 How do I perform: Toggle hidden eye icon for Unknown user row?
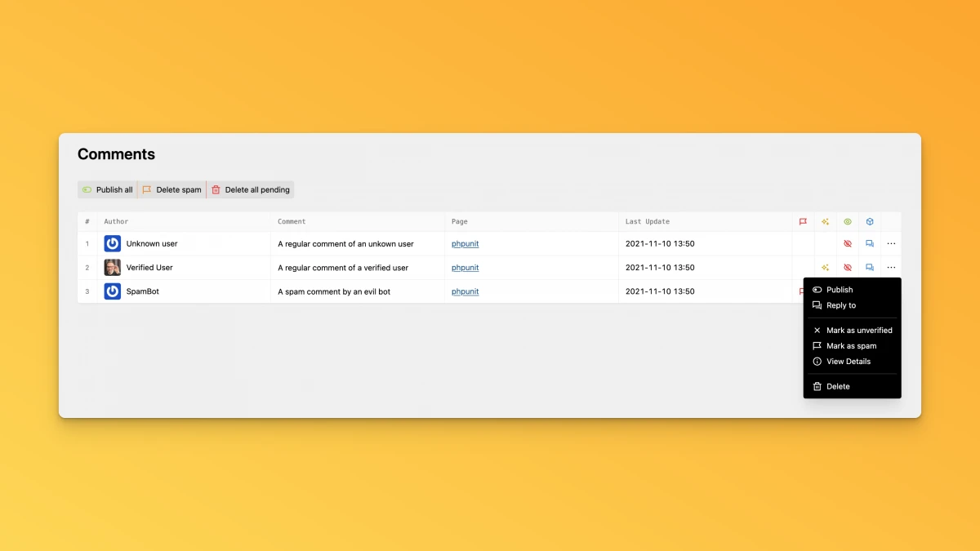[848, 243]
